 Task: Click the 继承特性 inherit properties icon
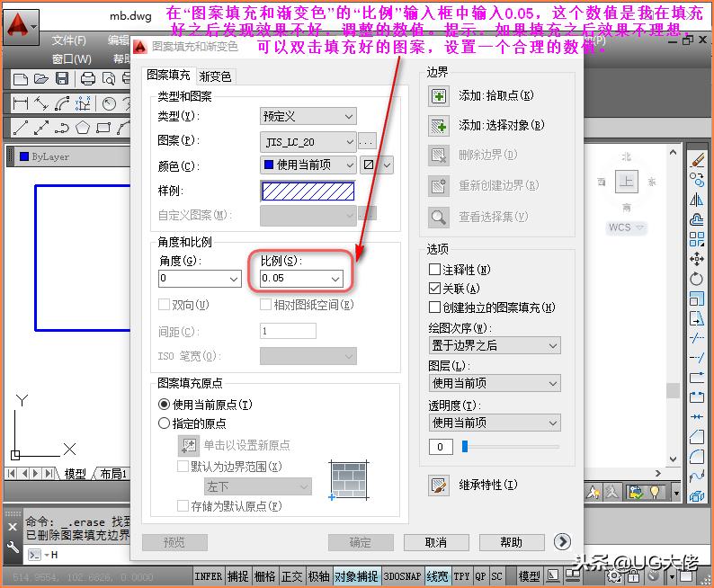[x=439, y=486]
